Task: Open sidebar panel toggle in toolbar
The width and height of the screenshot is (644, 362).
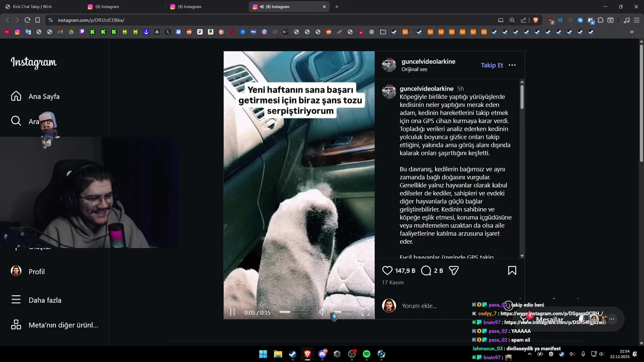Action: click(x=610, y=20)
